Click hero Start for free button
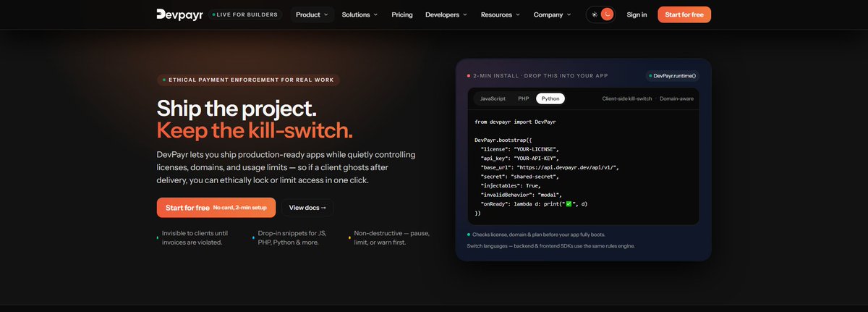 pos(216,208)
